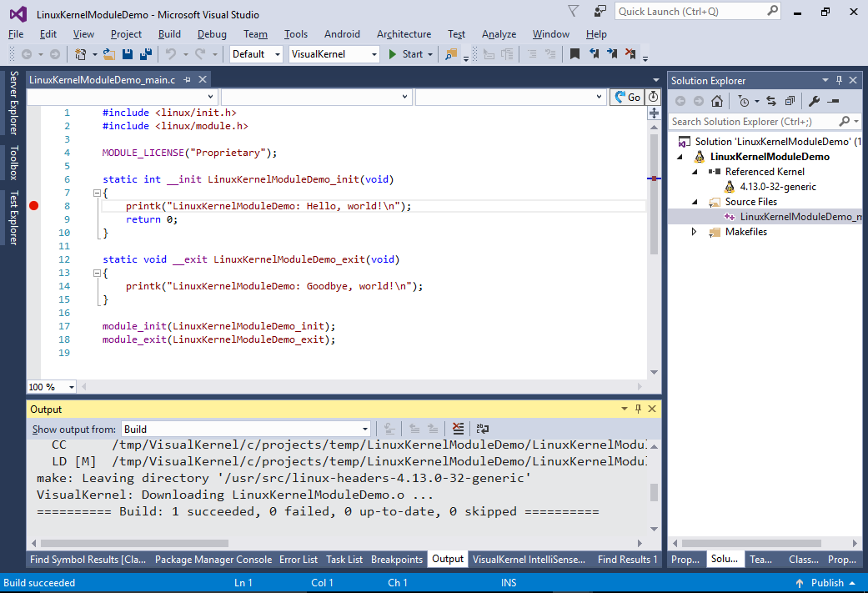Go to the previous bookmark
This screenshot has height=593, width=868.
point(594,53)
